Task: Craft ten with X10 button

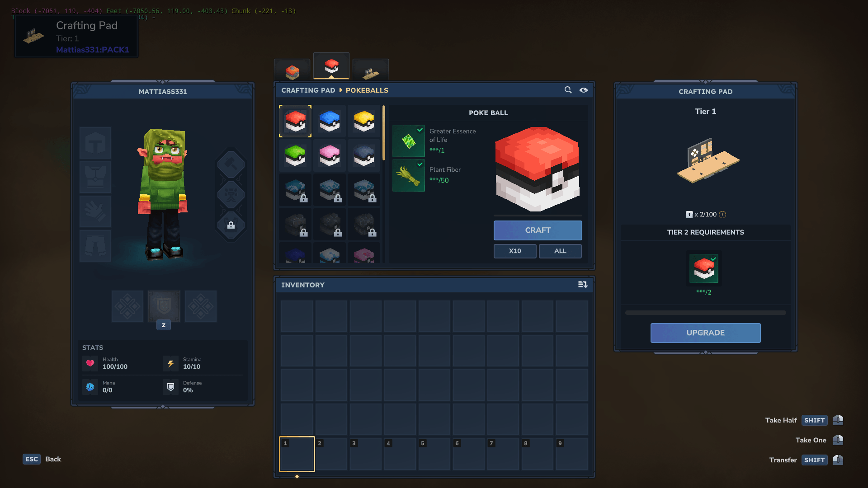Action: pyautogui.click(x=515, y=251)
